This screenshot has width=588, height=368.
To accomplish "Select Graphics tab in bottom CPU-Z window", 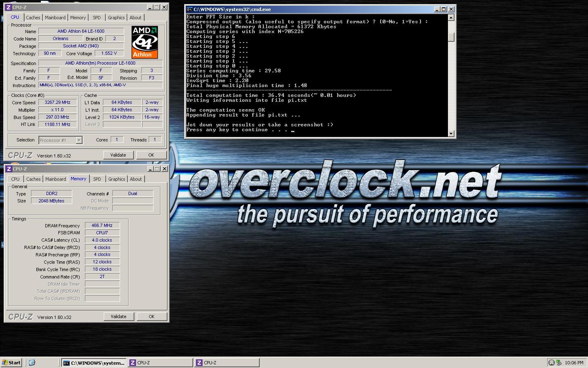I will [117, 179].
